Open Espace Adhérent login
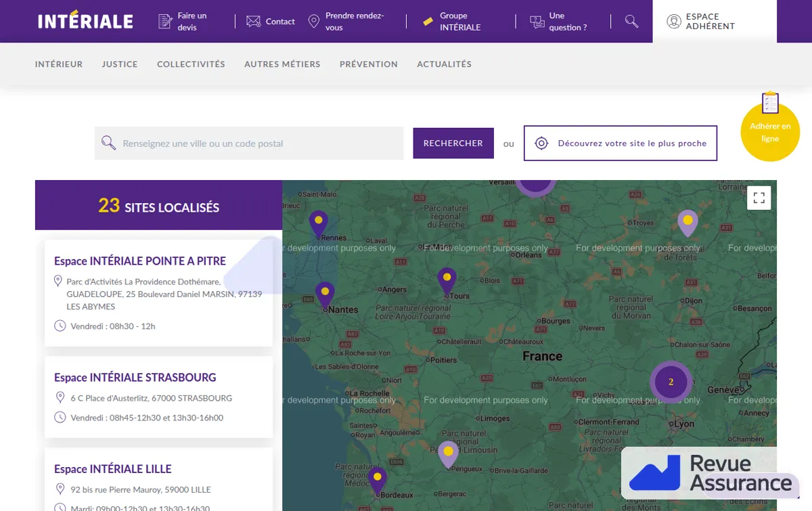Image resolution: width=812 pixels, height=511 pixels. click(x=715, y=22)
